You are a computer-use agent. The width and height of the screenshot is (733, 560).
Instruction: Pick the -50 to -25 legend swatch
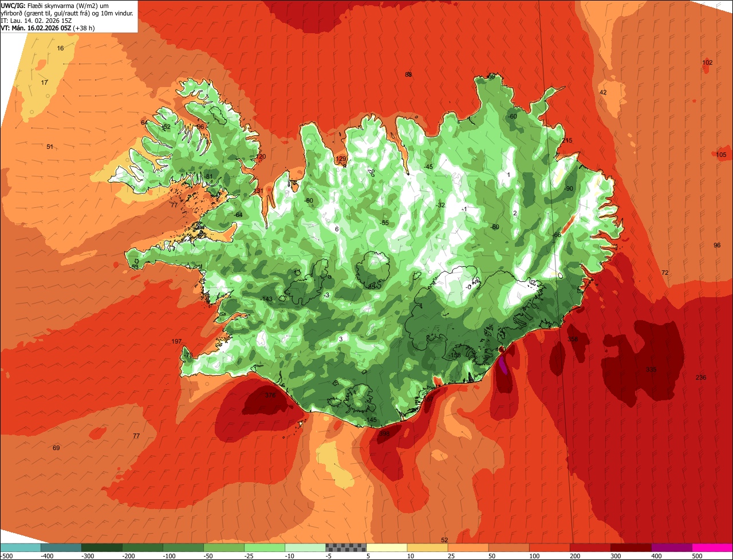(223, 547)
